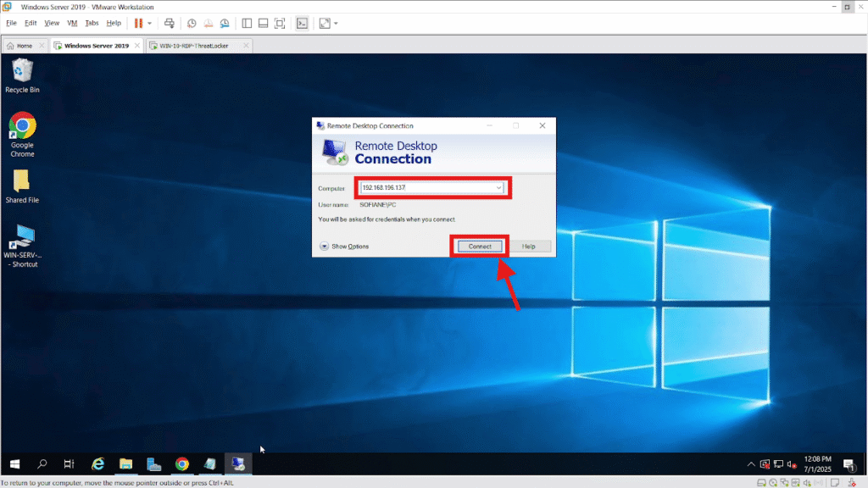This screenshot has height=488, width=868.
Task: Take a snapshot of this virtual machine
Action: [192, 23]
